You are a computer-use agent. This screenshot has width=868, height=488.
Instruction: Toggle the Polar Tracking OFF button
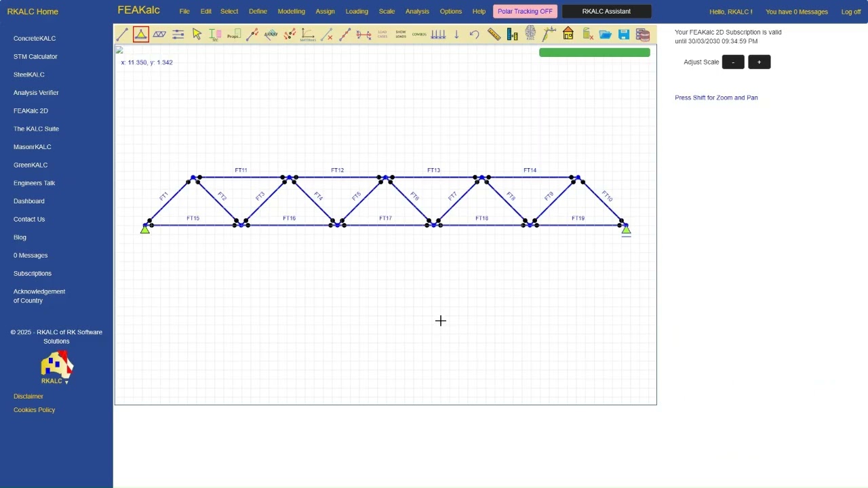[x=525, y=12]
